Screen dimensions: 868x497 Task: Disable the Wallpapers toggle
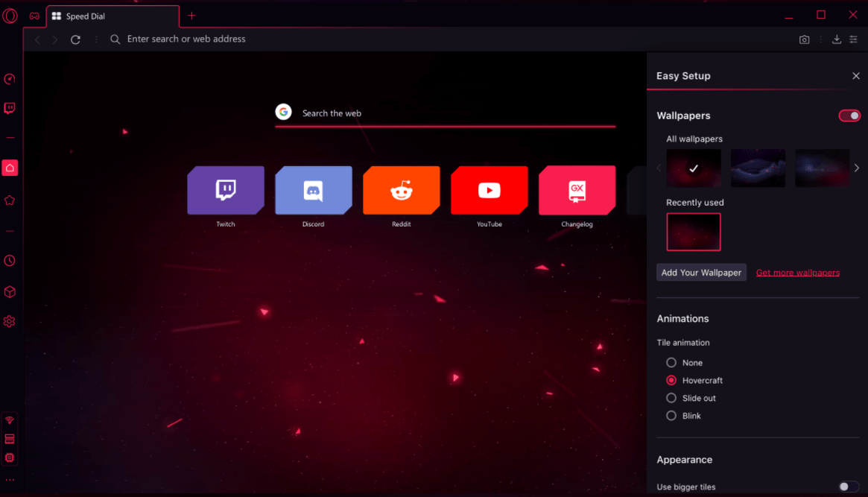[849, 115]
